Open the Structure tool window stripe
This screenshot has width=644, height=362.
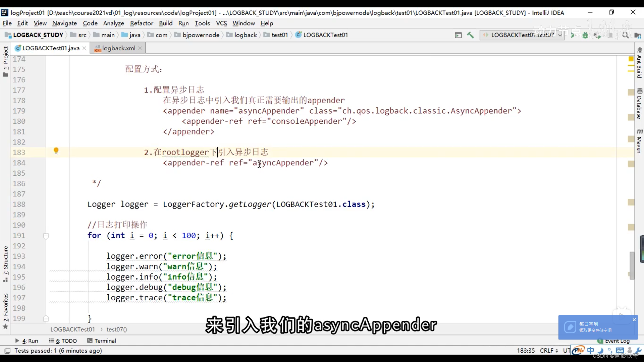pyautogui.click(x=5, y=264)
